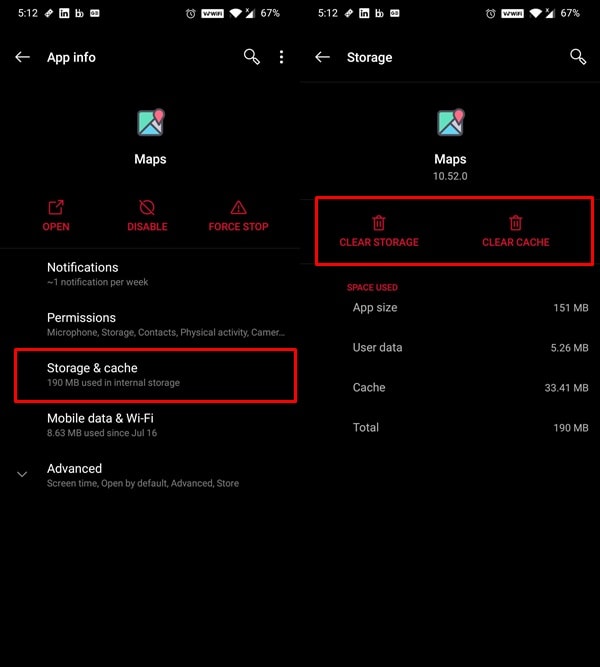600x667 pixels.
Task: Tap the VoWiFi indicator in left status bar
Action: pos(212,14)
